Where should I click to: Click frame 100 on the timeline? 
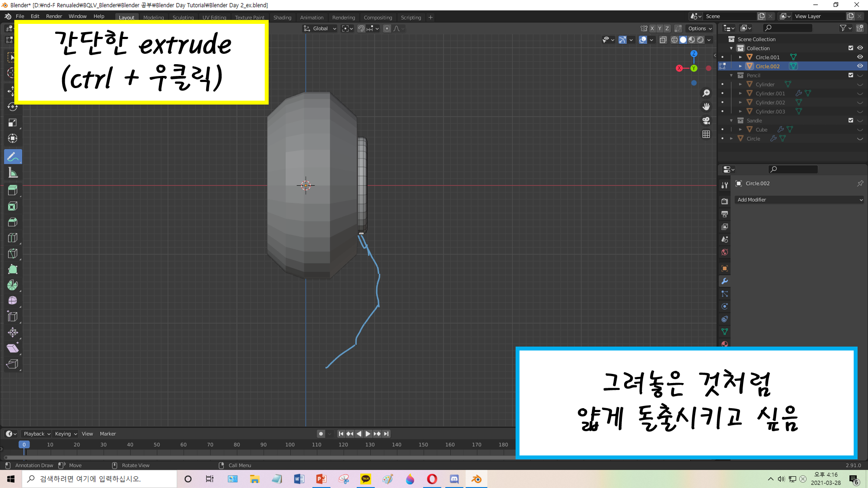(x=290, y=445)
